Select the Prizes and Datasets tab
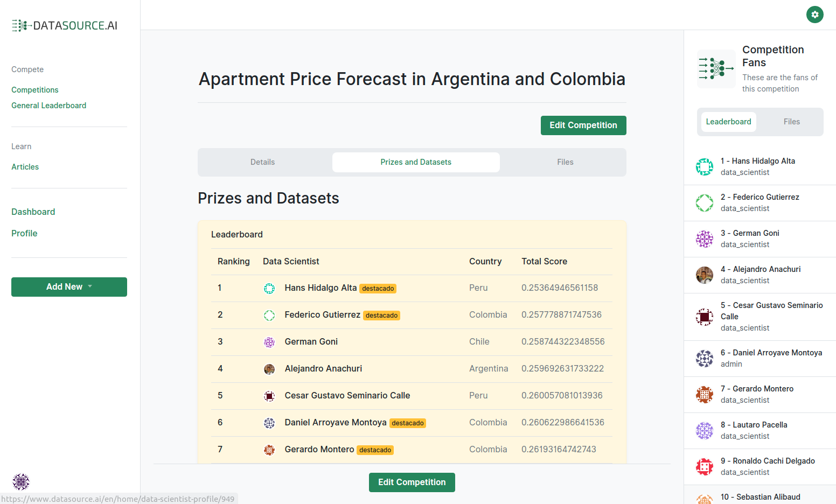Screen dimensions: 836x504 click(416, 162)
